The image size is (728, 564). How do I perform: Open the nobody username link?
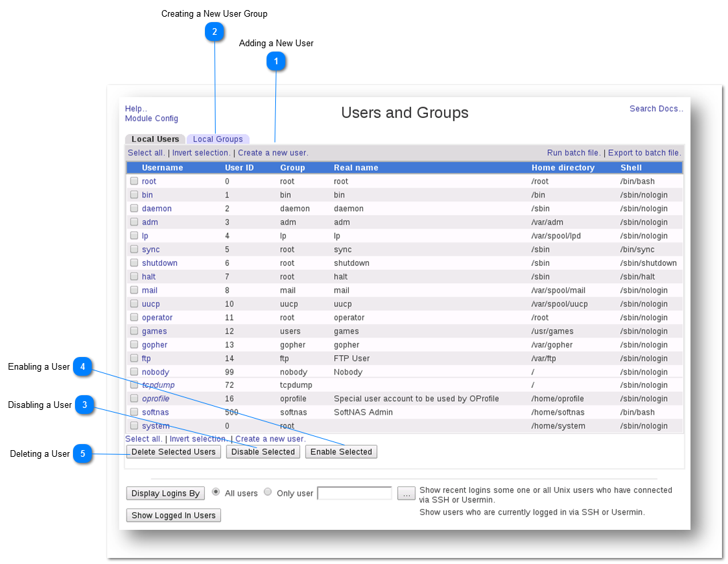[155, 372]
